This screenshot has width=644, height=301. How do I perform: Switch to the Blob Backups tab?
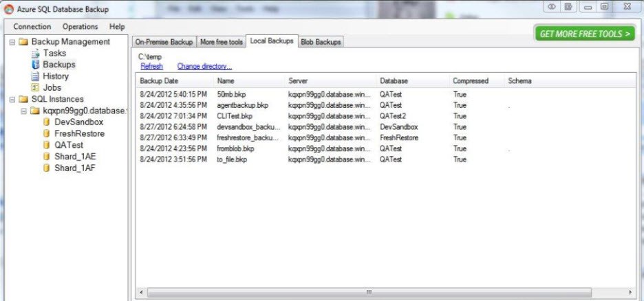pos(321,42)
